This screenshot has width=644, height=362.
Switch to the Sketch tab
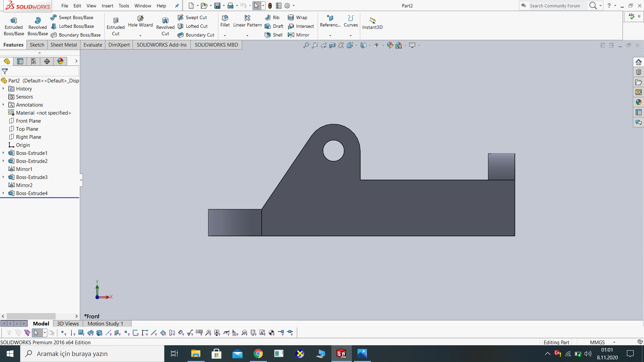(37, 45)
